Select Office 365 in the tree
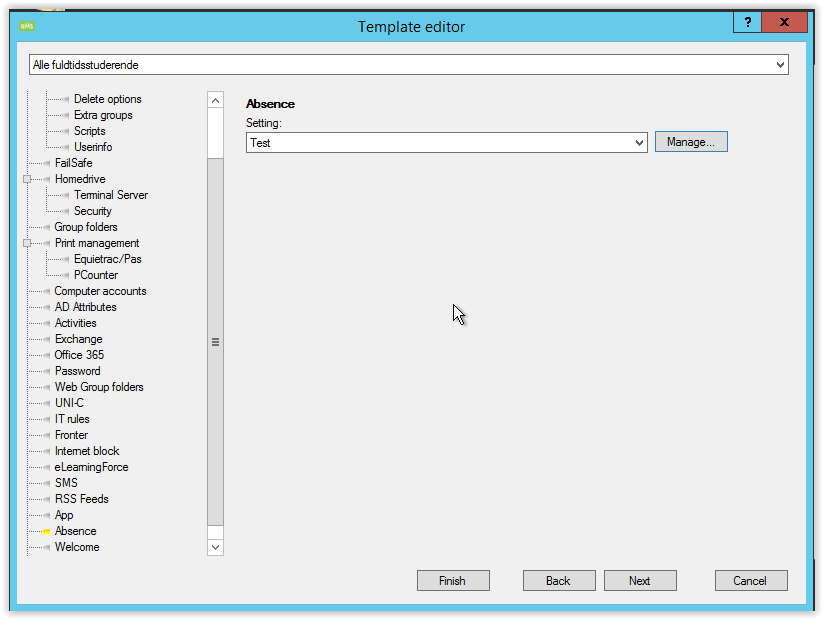 point(79,355)
